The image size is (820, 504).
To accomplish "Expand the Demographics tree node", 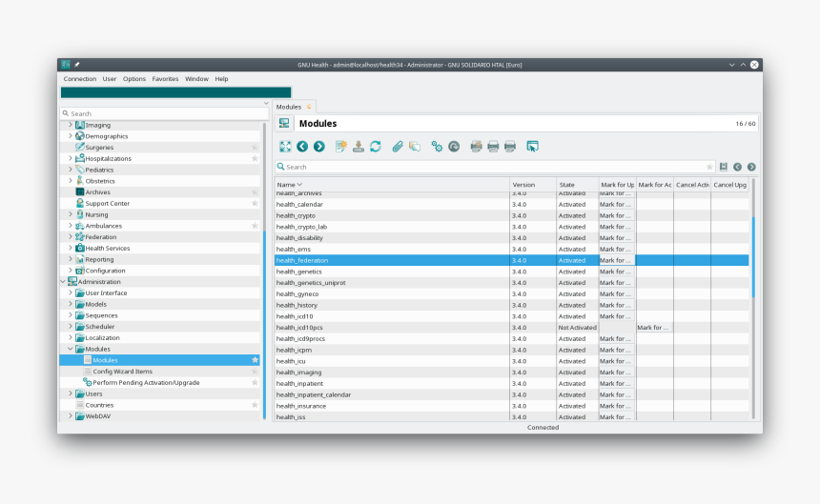I will tap(71, 136).
